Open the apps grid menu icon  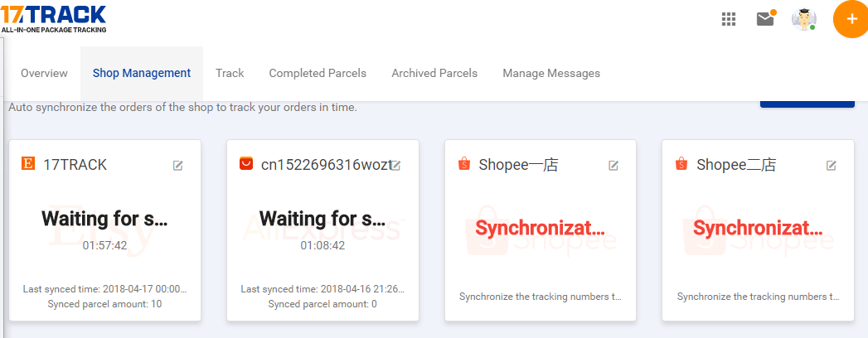click(x=729, y=19)
